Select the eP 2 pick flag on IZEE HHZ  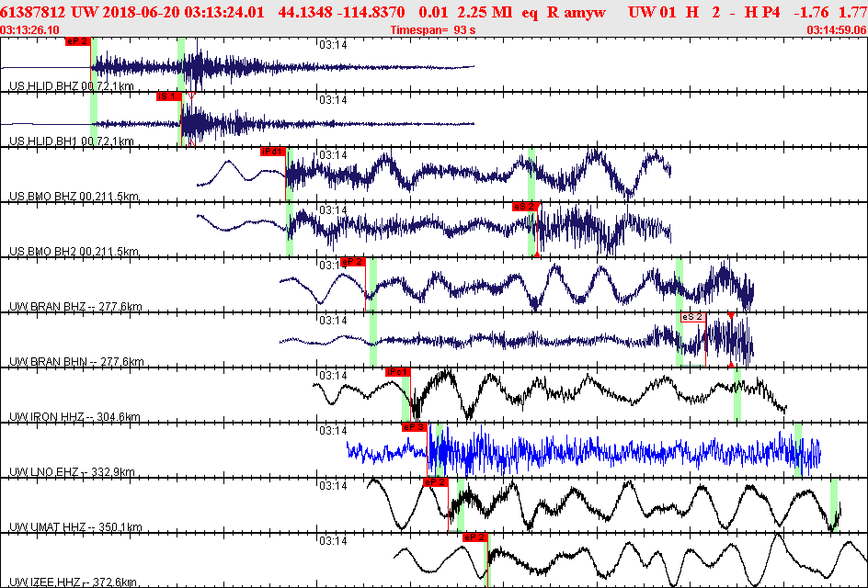[x=474, y=537]
